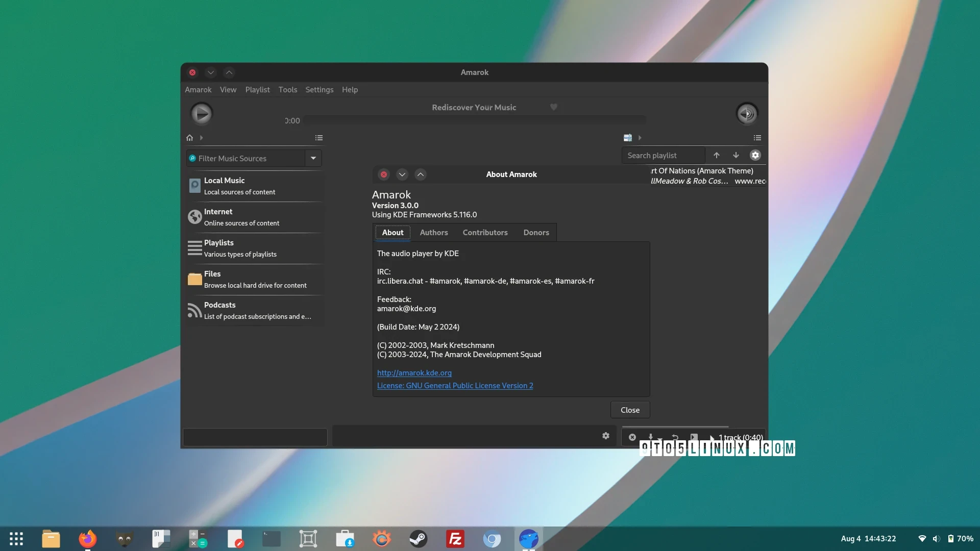
Task: Open the media sources bookmarks list icon
Action: point(319,138)
